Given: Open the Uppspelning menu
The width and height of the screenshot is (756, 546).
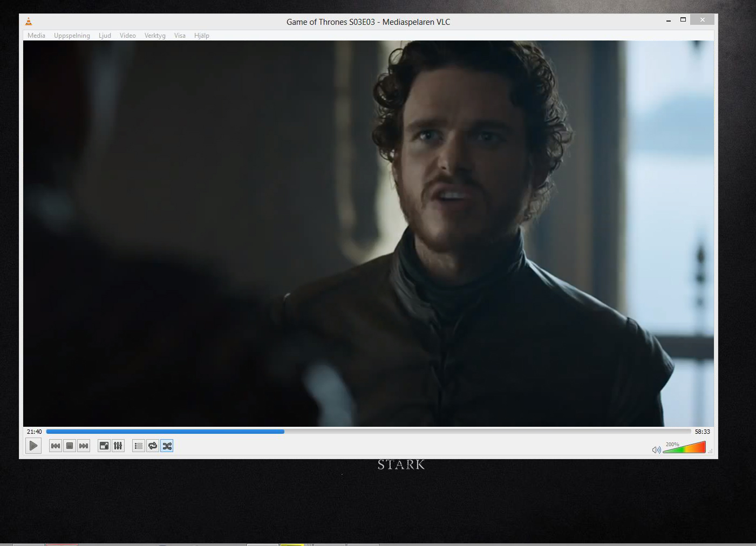Looking at the screenshot, I should tap(72, 35).
